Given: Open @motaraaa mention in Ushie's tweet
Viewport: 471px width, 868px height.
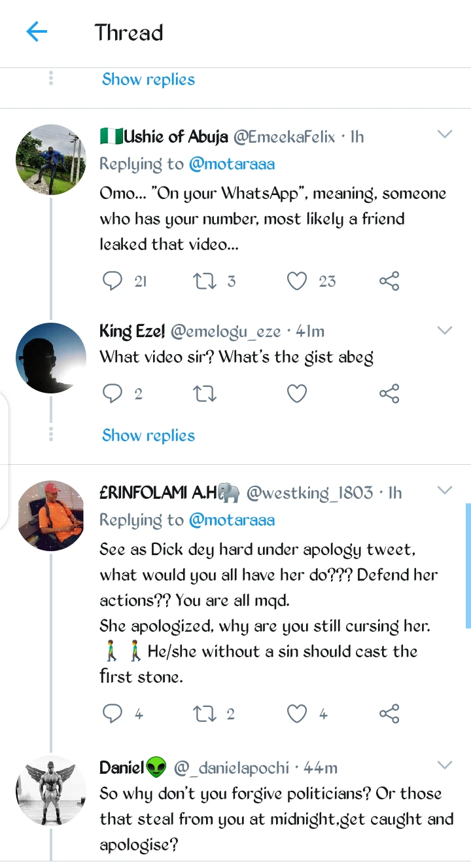Looking at the screenshot, I should (x=232, y=164).
